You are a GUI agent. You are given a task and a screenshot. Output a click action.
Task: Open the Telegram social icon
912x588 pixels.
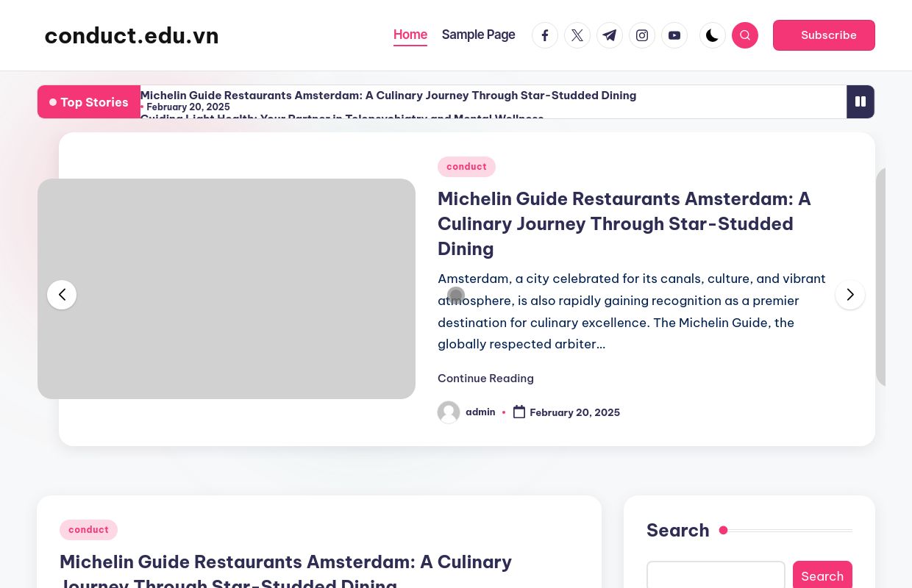pyautogui.click(x=610, y=35)
